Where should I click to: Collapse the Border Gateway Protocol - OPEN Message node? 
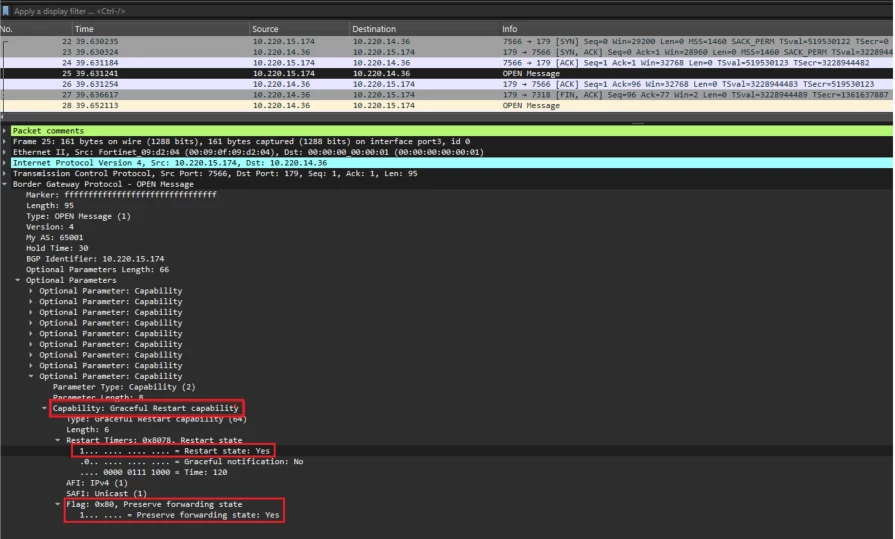pyautogui.click(x=5, y=184)
